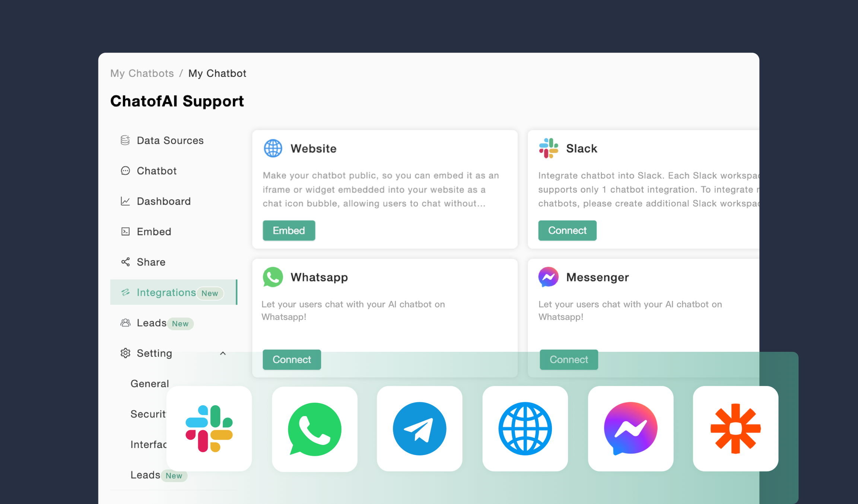858x504 pixels.
Task: Click the Data Sources sidebar icon
Action: 125,140
